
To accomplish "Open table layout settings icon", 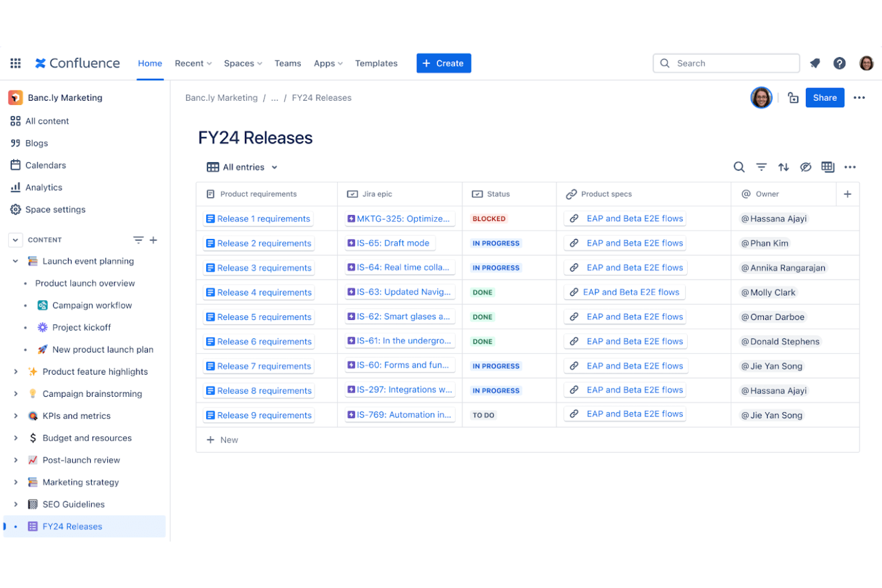I will [x=828, y=167].
